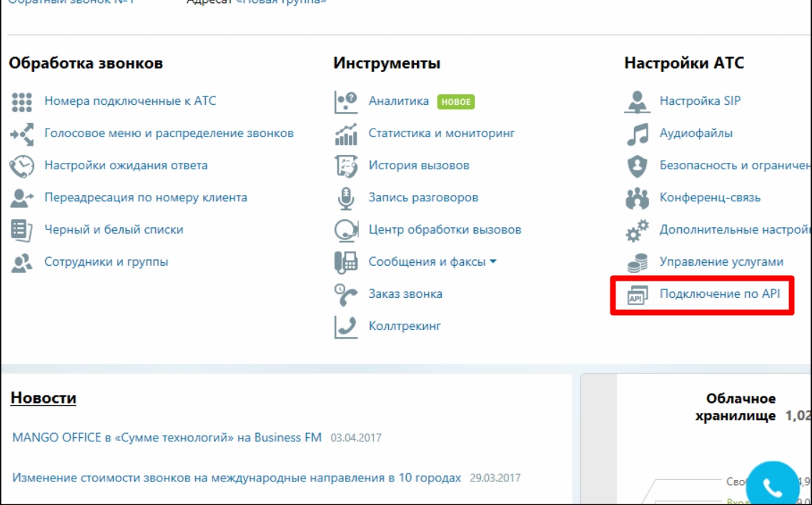Click the API window icon
This screenshot has height=505, width=812.
pos(638,295)
